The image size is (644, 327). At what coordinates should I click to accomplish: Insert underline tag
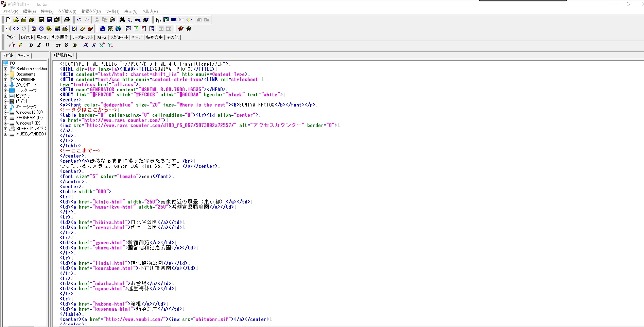[x=47, y=45]
